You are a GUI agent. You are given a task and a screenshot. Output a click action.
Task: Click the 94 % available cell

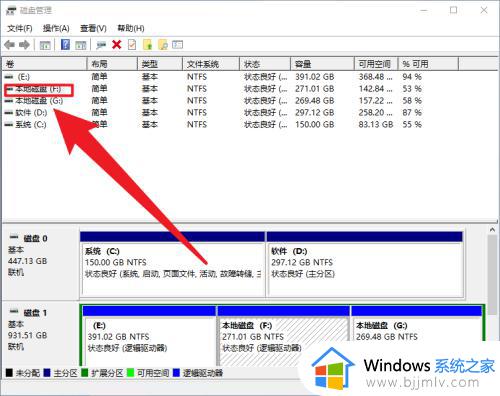pyautogui.click(x=412, y=77)
